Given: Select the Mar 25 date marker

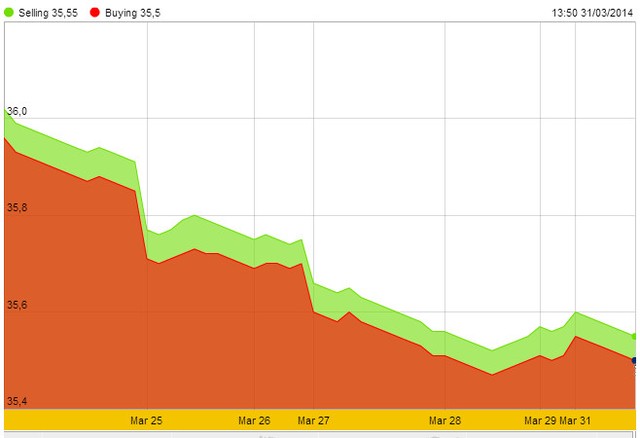Looking at the screenshot, I should [x=147, y=421].
